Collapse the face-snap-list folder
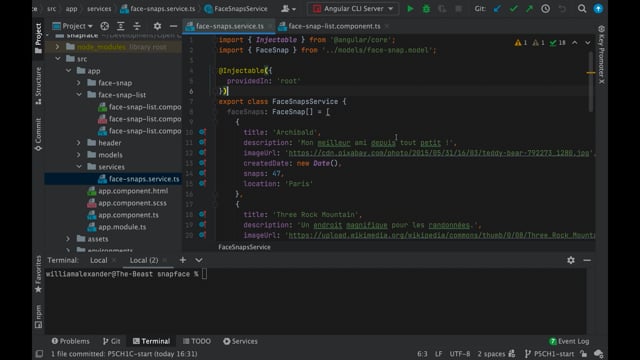This screenshot has width=640, height=360. tap(79, 95)
